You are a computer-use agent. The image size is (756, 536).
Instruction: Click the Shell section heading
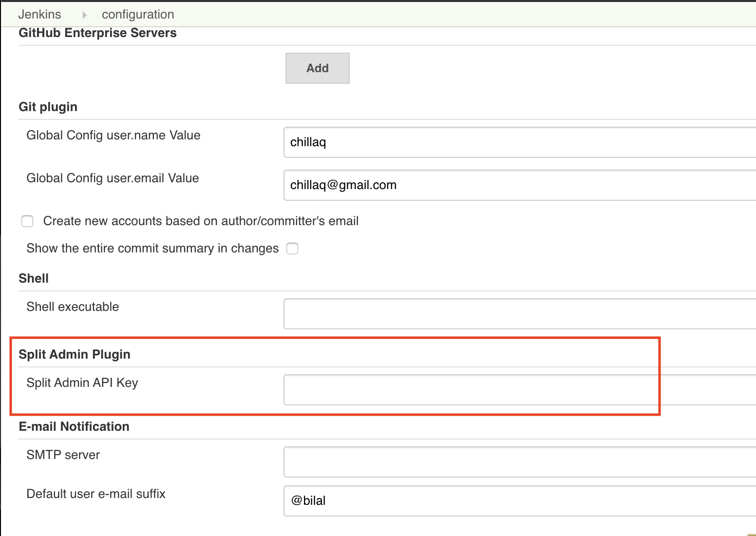(x=34, y=278)
